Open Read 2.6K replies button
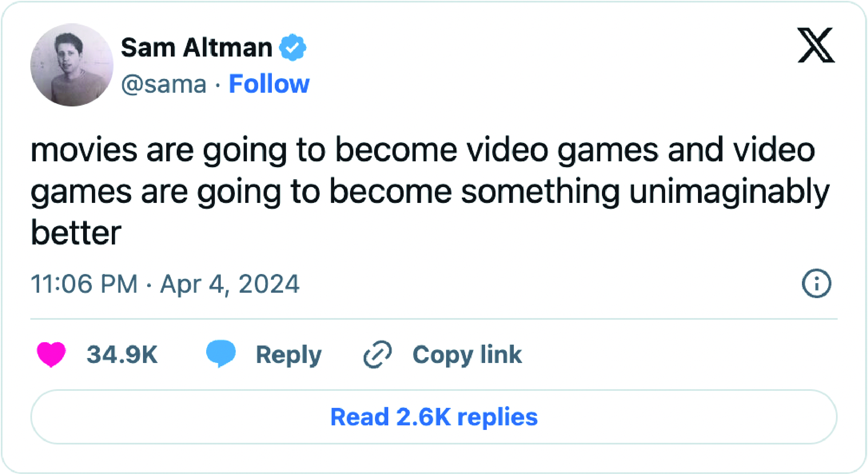The image size is (868, 474). pos(434,417)
